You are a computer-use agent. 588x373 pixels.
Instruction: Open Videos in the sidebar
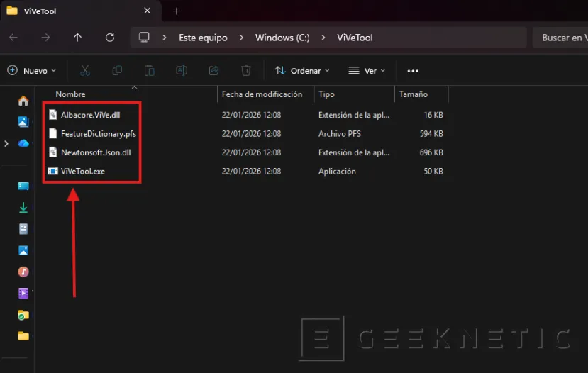point(23,293)
